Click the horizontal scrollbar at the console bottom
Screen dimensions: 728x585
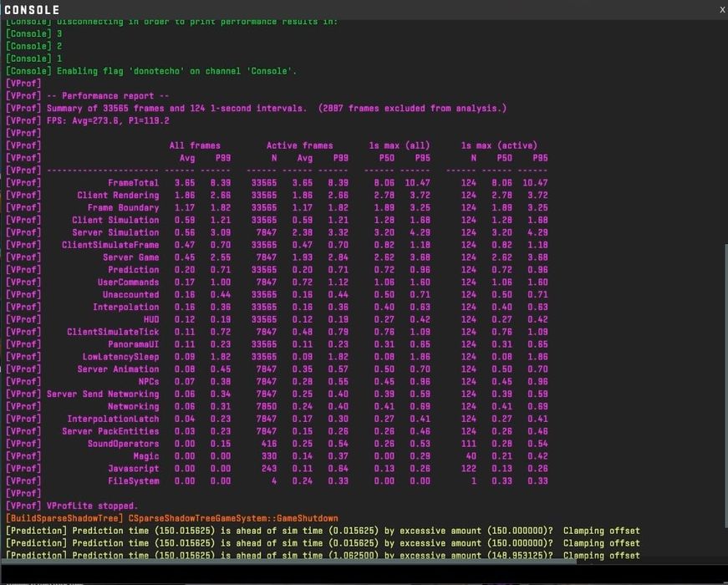tap(289, 562)
